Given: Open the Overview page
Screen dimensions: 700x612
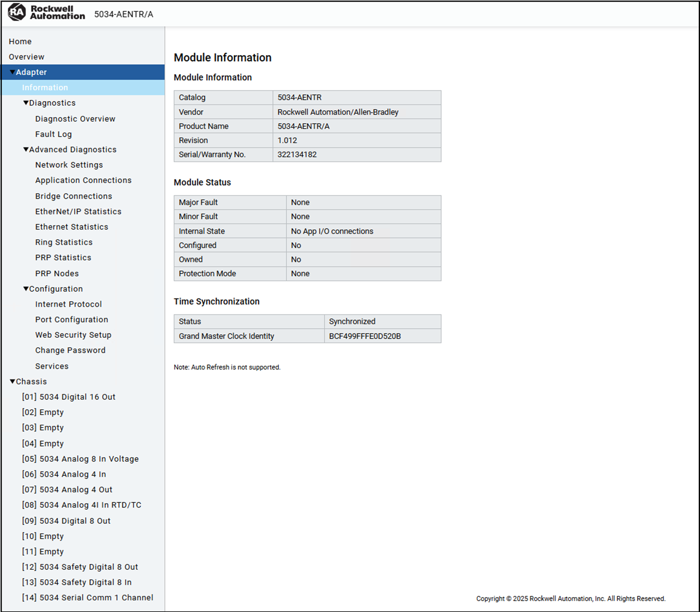Looking at the screenshot, I should [x=27, y=57].
